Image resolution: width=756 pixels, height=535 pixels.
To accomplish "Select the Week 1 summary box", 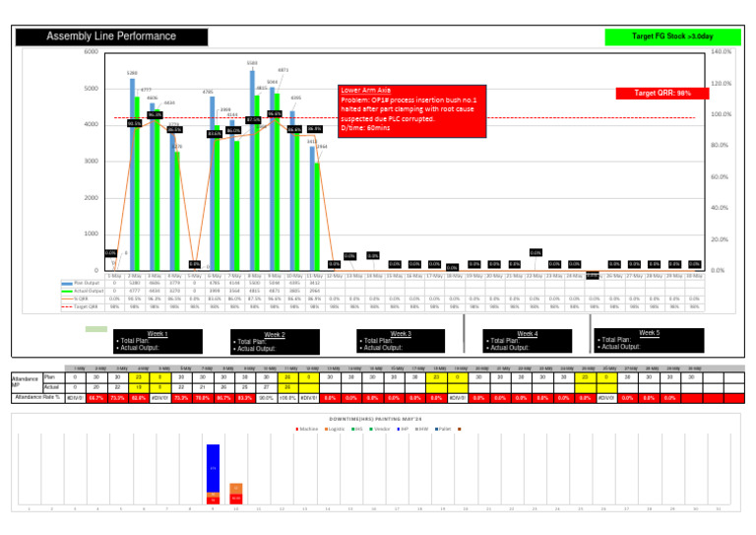I will [x=157, y=342].
